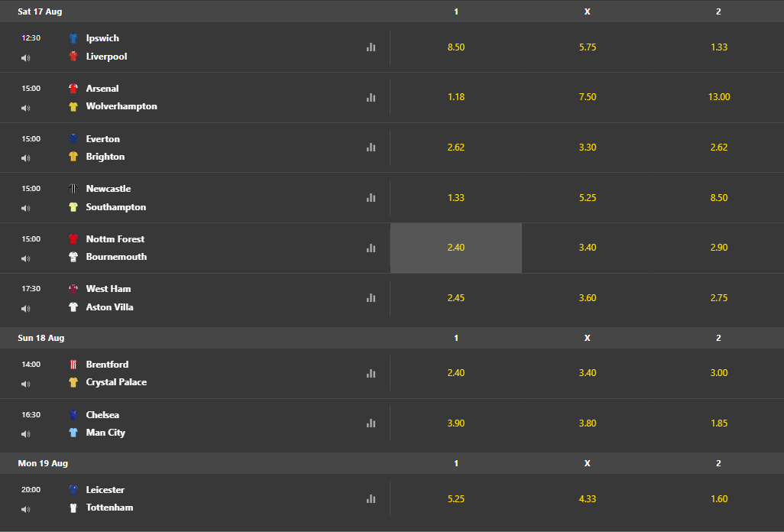Click audio commentary icon for West Ham match
Image resolution: width=784 pixels, height=532 pixels.
pyautogui.click(x=25, y=309)
